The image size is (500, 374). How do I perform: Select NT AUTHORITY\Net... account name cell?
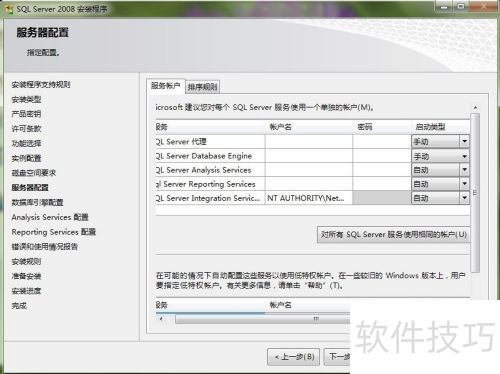click(309, 198)
